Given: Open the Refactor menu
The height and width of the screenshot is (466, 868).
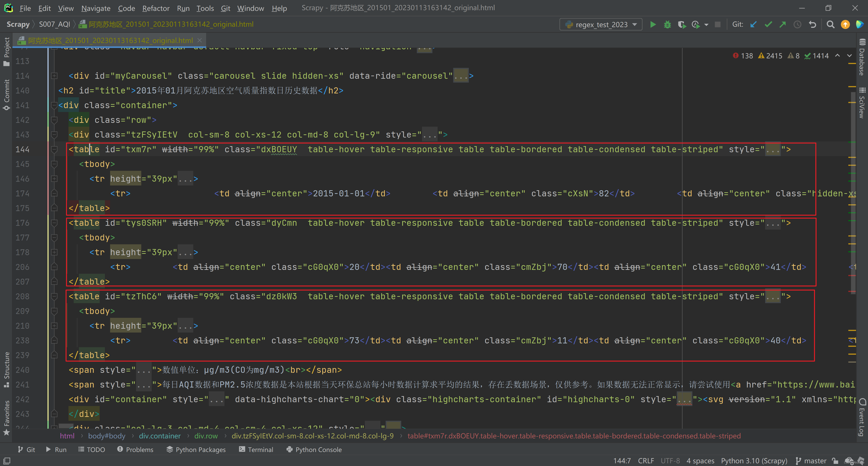Looking at the screenshot, I should coord(156,8).
